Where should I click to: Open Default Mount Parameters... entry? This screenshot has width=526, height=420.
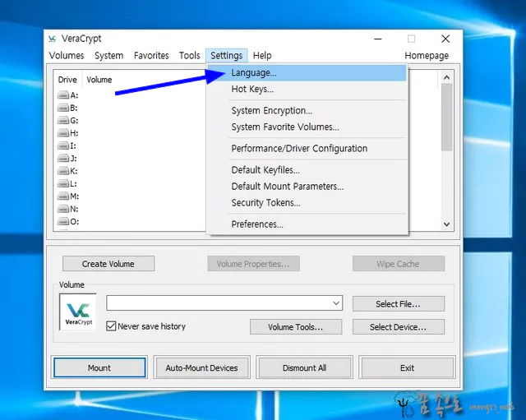pos(307,187)
